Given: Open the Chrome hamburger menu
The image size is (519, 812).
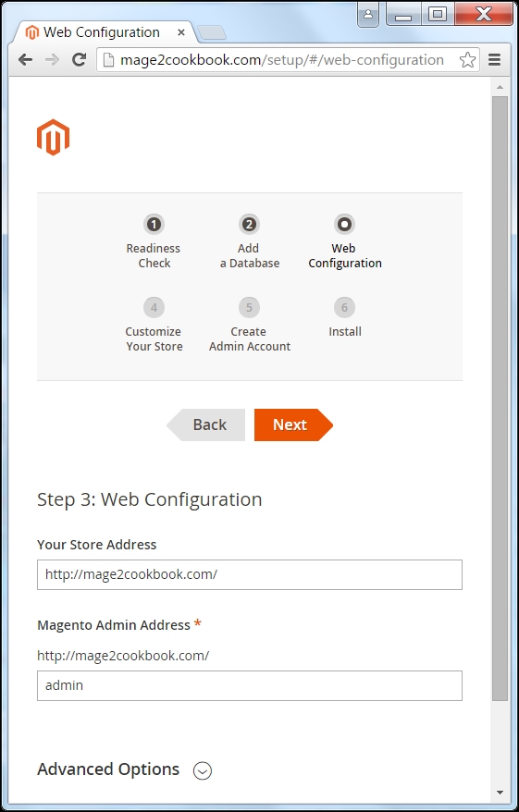Looking at the screenshot, I should [x=495, y=59].
